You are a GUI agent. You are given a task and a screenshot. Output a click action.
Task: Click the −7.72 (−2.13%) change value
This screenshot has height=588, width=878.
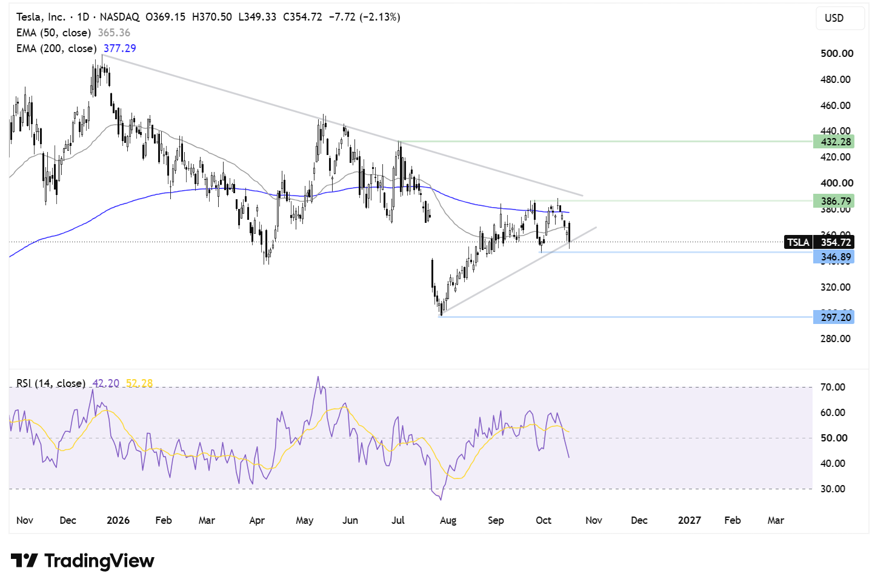pyautogui.click(x=364, y=17)
